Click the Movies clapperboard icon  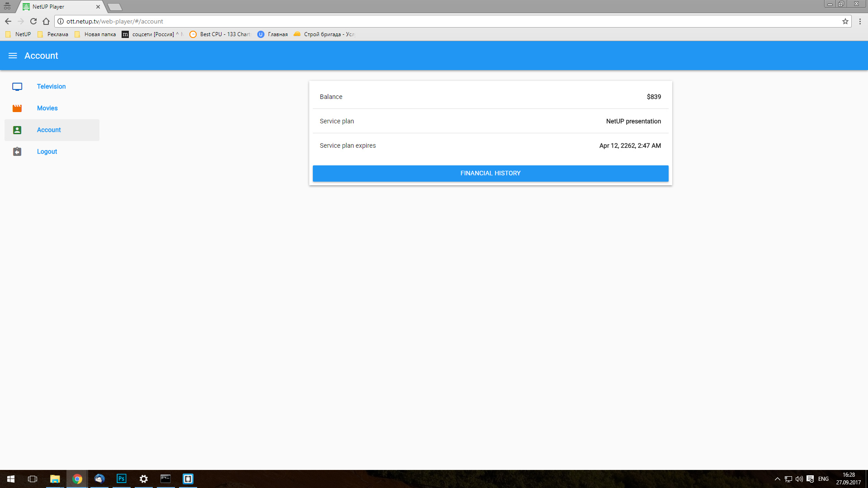[17, 108]
